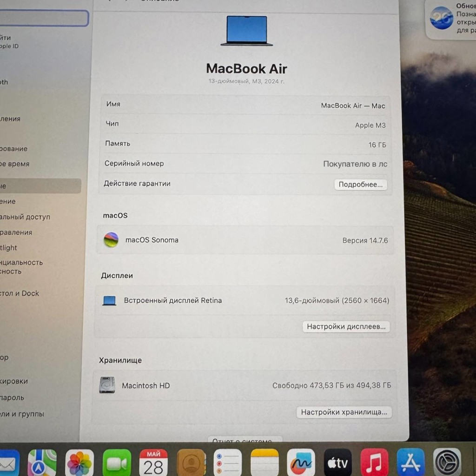476x476 pixels.
Task: Open Notes app in the Dock
Action: coord(264,463)
